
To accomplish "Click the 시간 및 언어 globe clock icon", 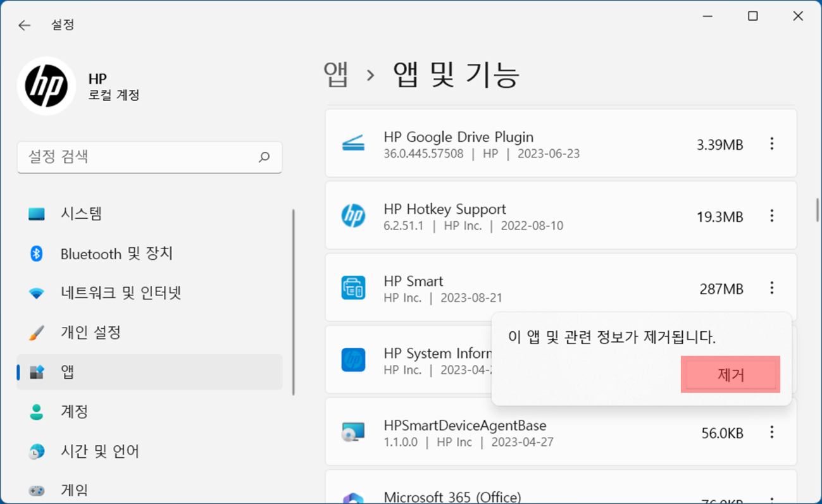I will tap(37, 452).
